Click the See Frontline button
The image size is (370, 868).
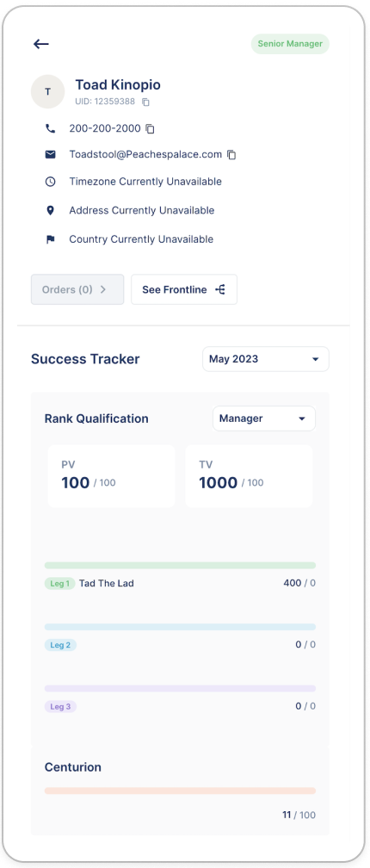tap(184, 289)
